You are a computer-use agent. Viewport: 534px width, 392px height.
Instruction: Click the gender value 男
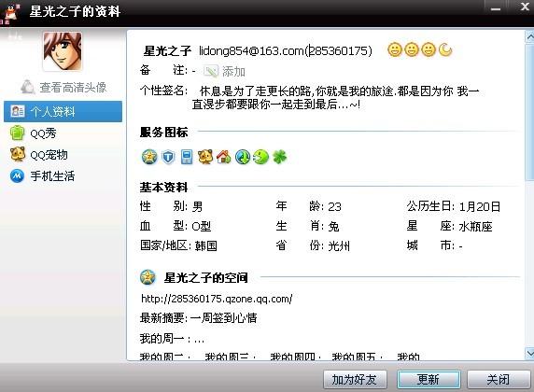[x=198, y=206]
